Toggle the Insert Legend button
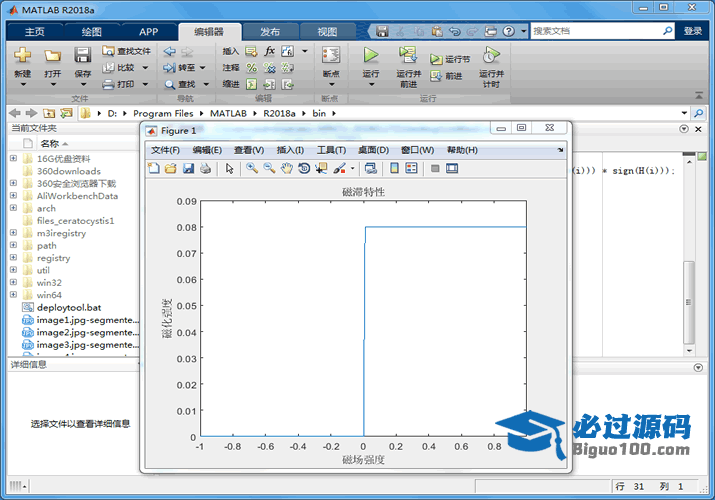 [x=411, y=168]
